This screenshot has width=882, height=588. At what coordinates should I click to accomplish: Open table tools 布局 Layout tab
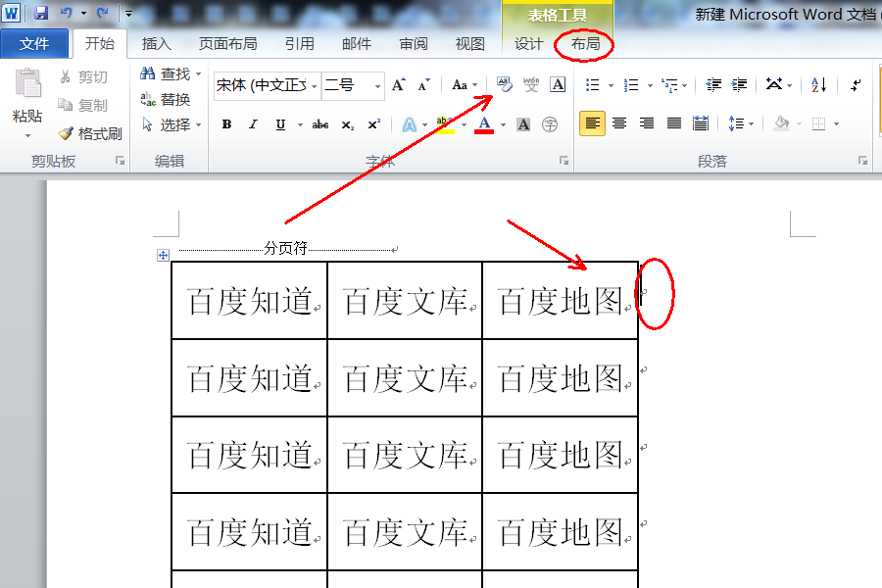[586, 44]
